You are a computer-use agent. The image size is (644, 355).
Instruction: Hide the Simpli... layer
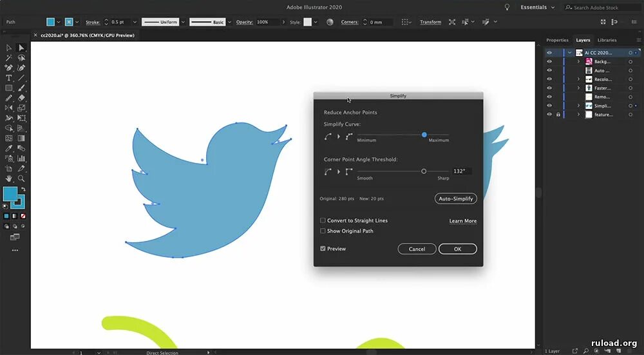point(549,106)
